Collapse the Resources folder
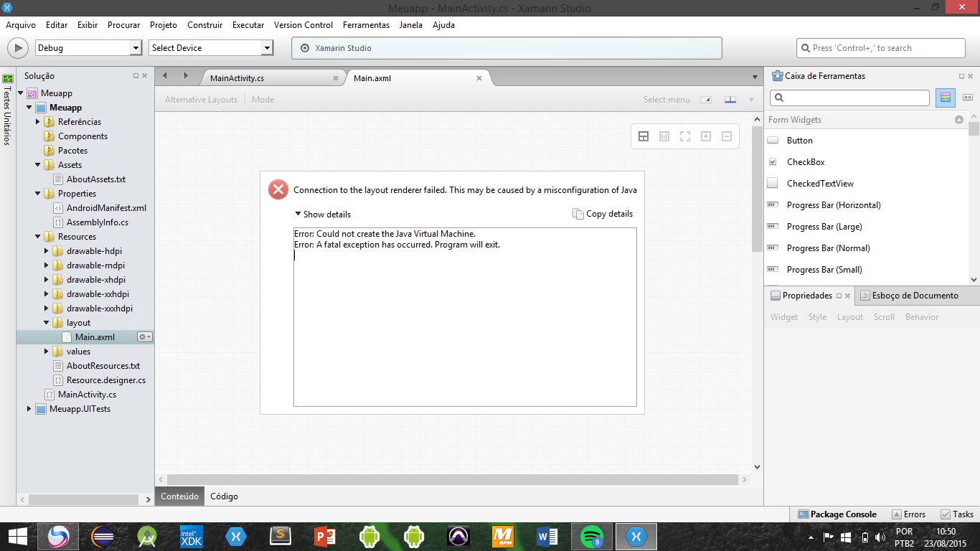Screen dimensions: 980x551 pos(38,237)
